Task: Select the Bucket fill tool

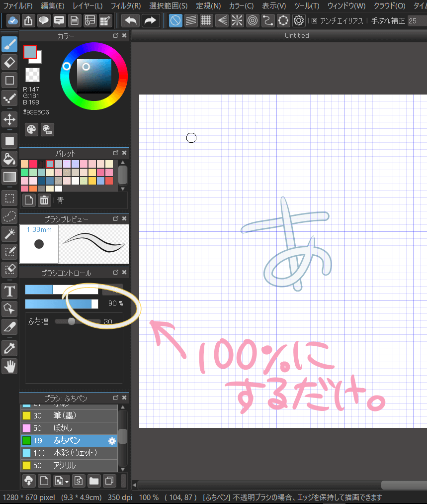Action: point(9,159)
